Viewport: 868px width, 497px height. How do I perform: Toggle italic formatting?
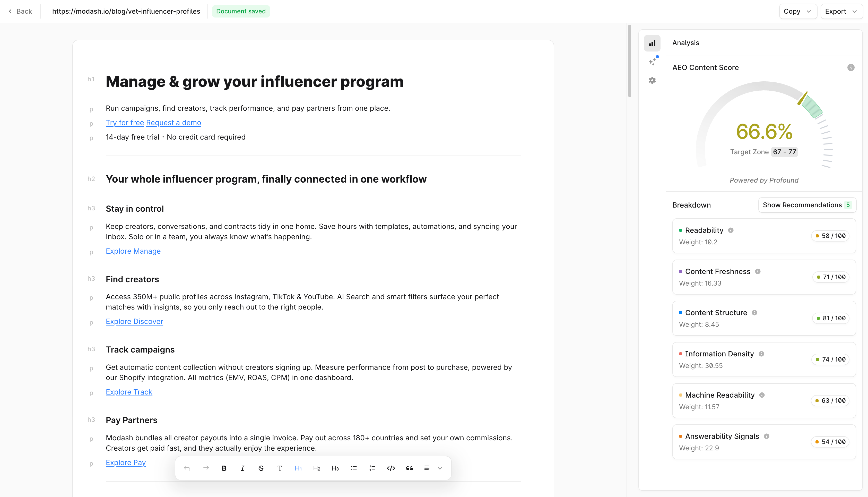(242, 468)
